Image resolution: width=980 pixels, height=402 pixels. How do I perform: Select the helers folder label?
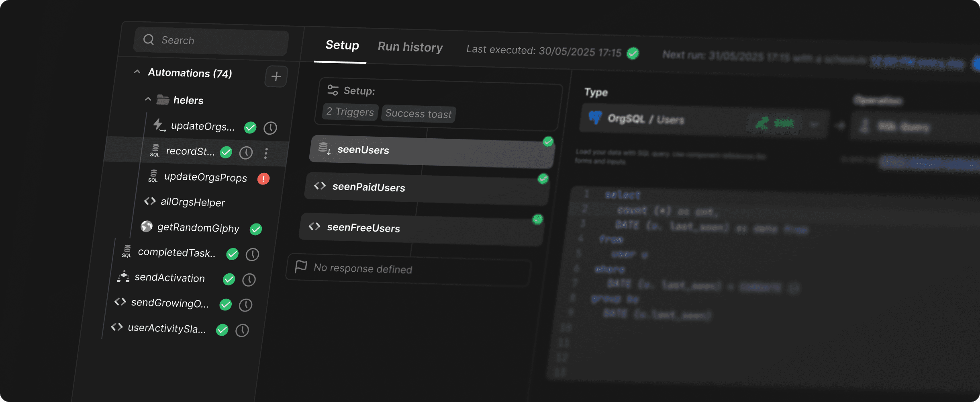pyautogui.click(x=188, y=100)
